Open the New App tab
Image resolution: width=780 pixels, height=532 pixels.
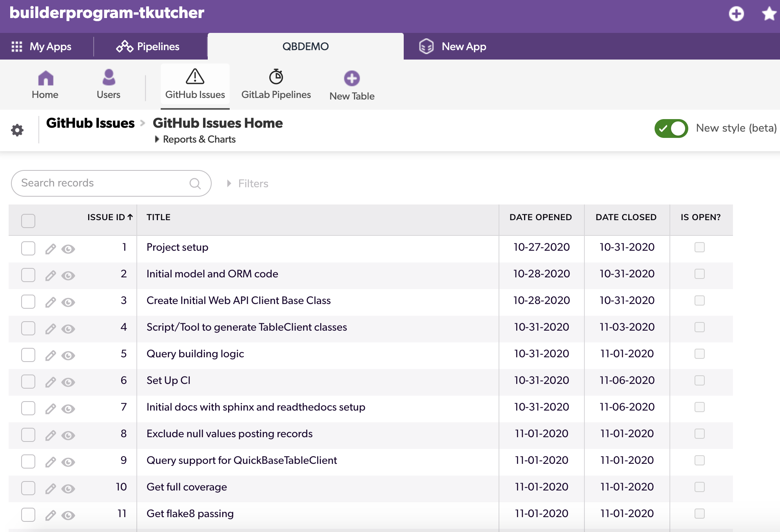453,46
